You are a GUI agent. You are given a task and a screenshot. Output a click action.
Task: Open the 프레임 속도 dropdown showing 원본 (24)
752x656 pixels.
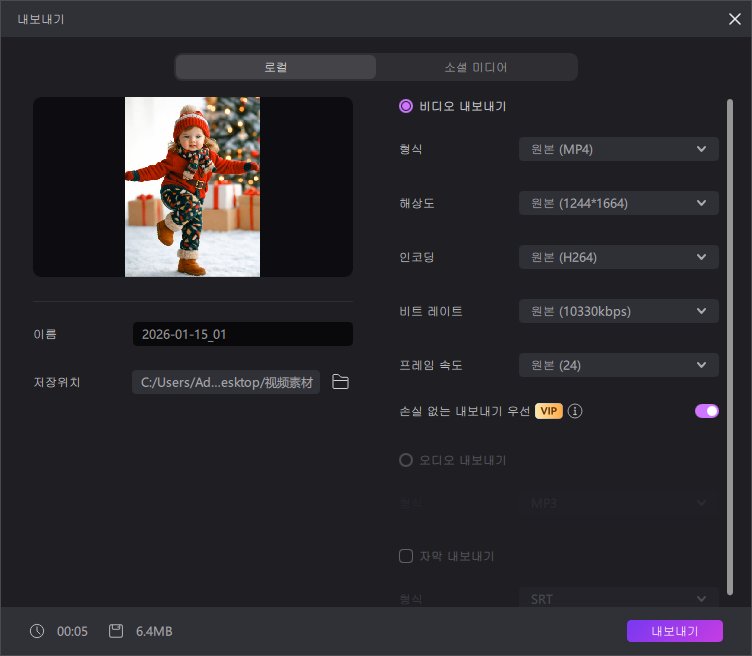coord(619,365)
